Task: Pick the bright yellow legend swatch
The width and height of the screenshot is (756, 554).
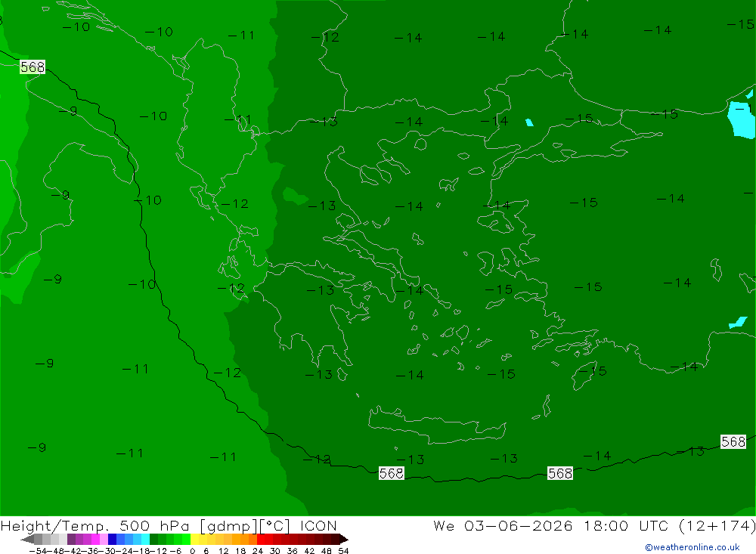Action: pyautogui.click(x=194, y=539)
